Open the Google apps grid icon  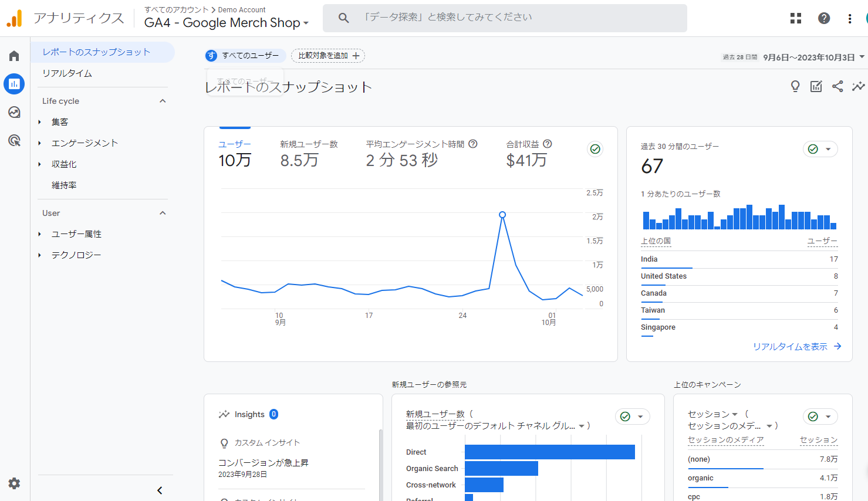pos(796,18)
